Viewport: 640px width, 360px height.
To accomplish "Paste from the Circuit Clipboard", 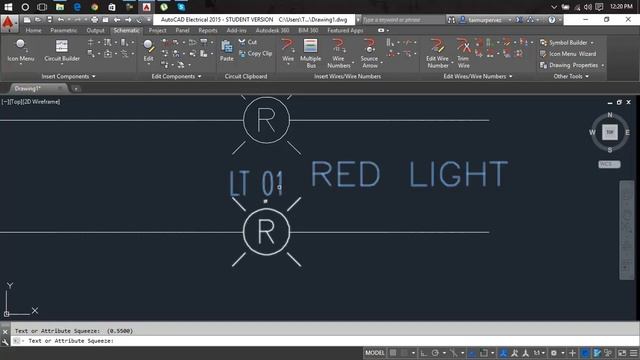I will pos(227,51).
